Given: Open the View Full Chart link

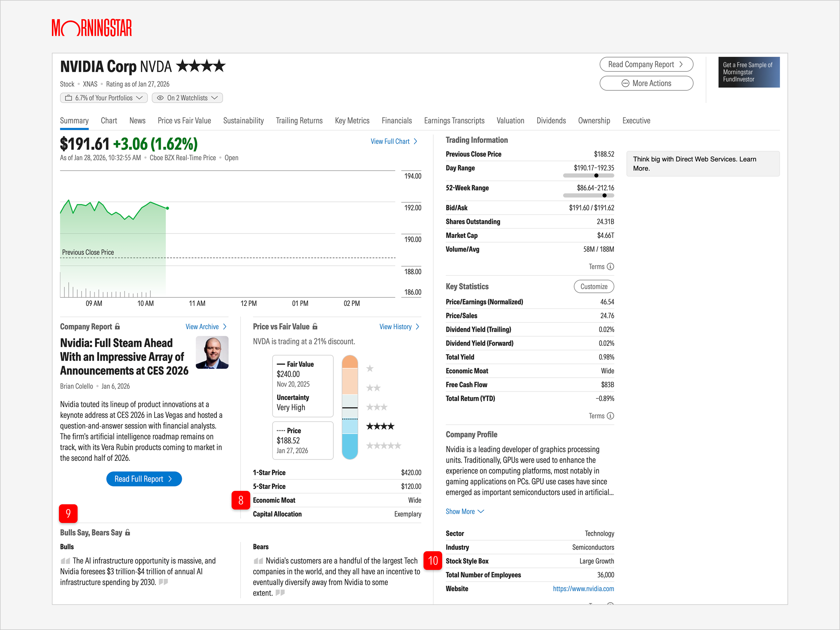Looking at the screenshot, I should coord(394,141).
